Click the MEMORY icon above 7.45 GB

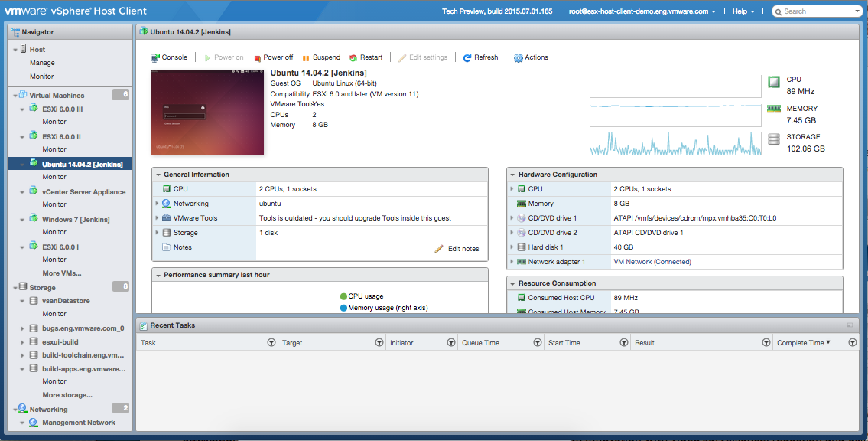point(773,109)
